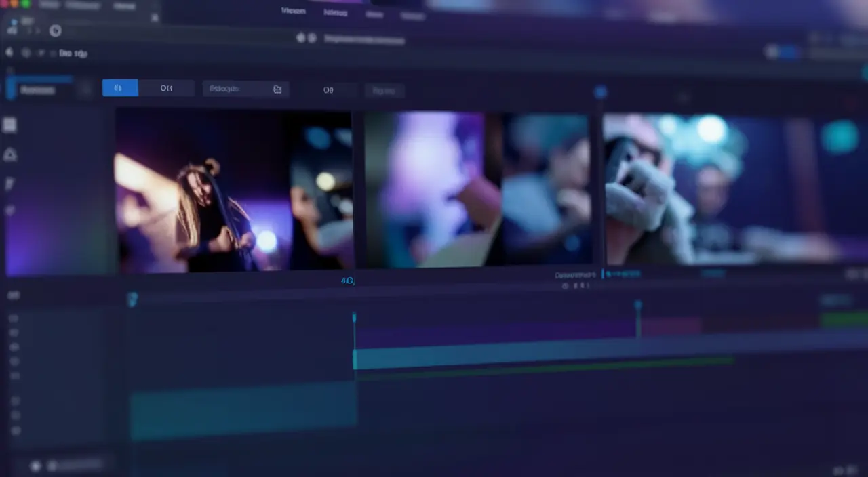
Task: Click the speaker icon at the far left
Action: coord(9,52)
